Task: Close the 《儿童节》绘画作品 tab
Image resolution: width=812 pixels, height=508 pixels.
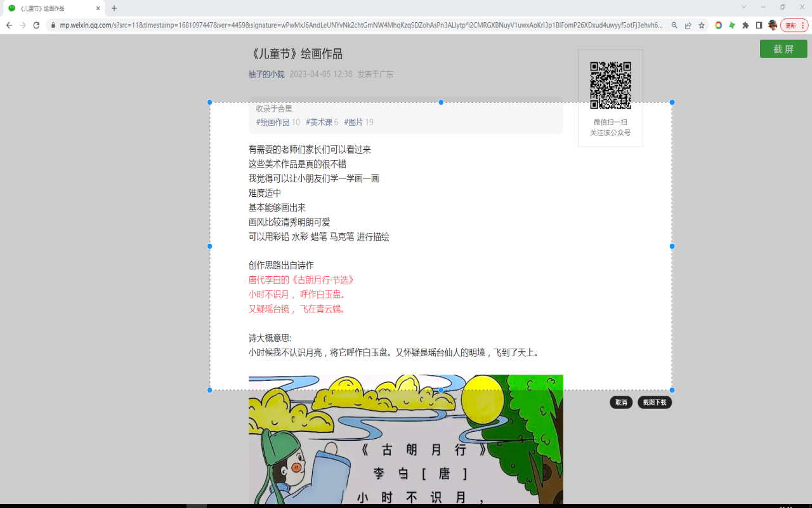Action: pyautogui.click(x=98, y=8)
